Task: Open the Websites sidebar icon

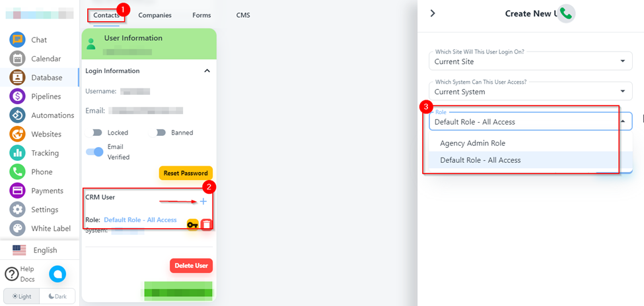Action: (17, 134)
